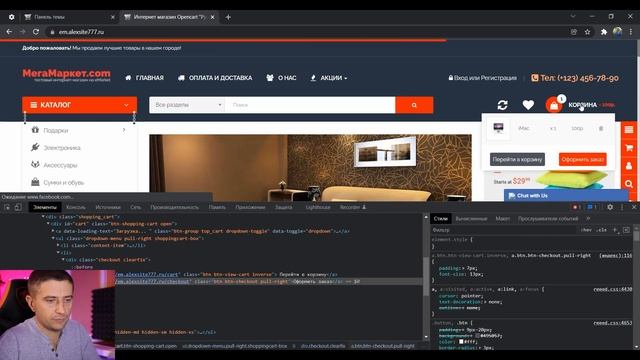The width and height of the screenshot is (640, 360).
Task: Open the DevTools more options menu
Action: tap(622, 207)
